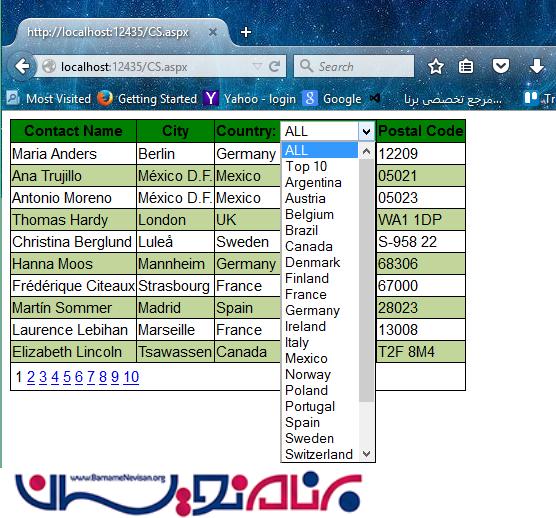Open a new tab with the plus button
This screenshot has height=518, width=556.
[246, 32]
